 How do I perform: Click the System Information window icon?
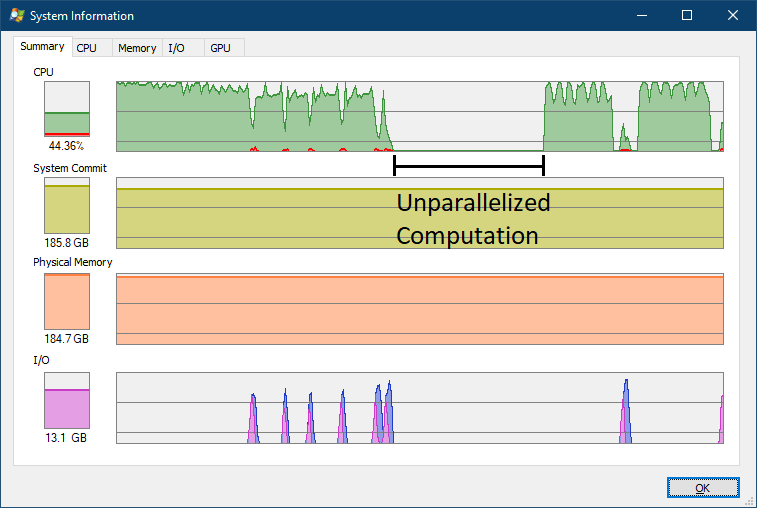point(16,16)
